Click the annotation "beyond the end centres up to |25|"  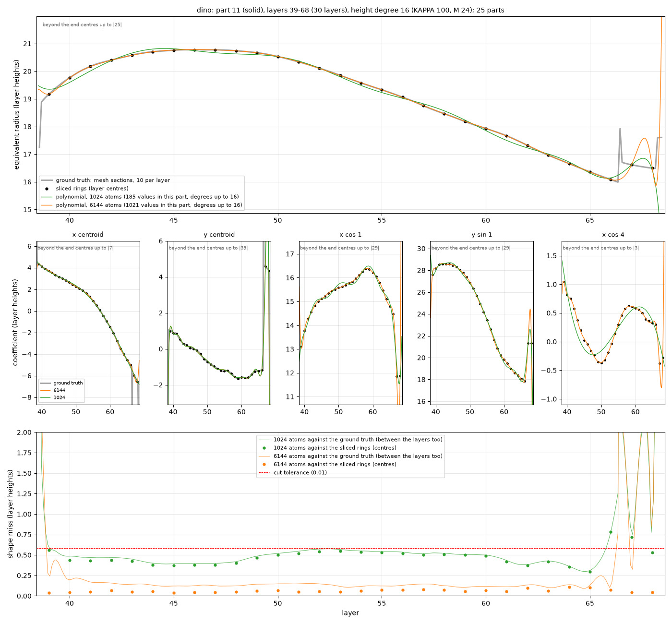[82, 24]
